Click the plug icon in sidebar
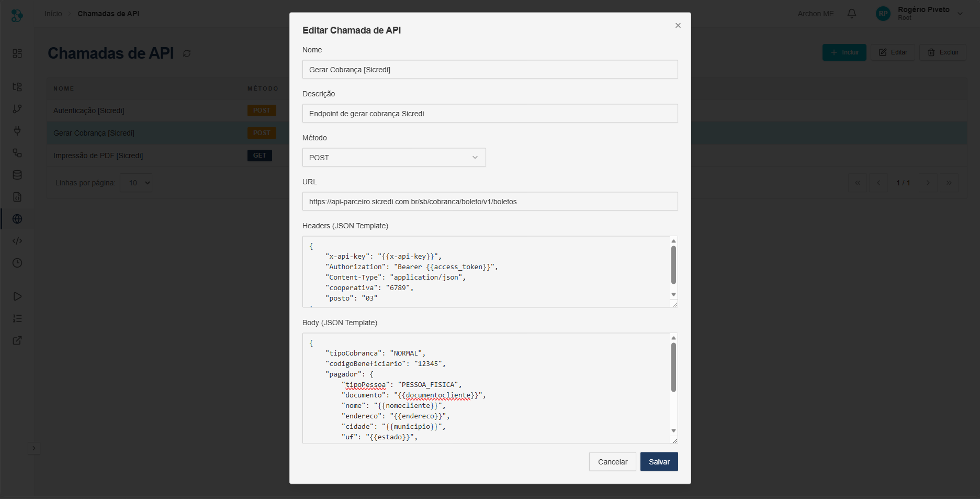Image resolution: width=980 pixels, height=499 pixels. click(x=17, y=131)
